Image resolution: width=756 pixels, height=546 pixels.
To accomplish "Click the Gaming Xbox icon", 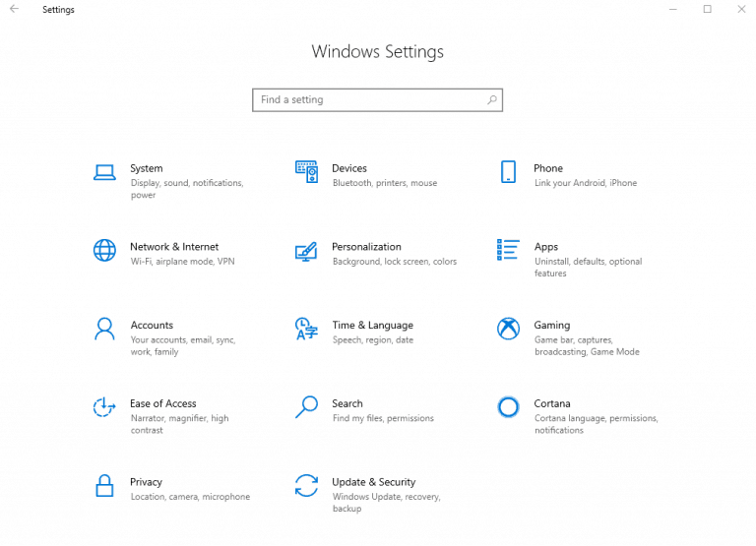I will tap(508, 329).
